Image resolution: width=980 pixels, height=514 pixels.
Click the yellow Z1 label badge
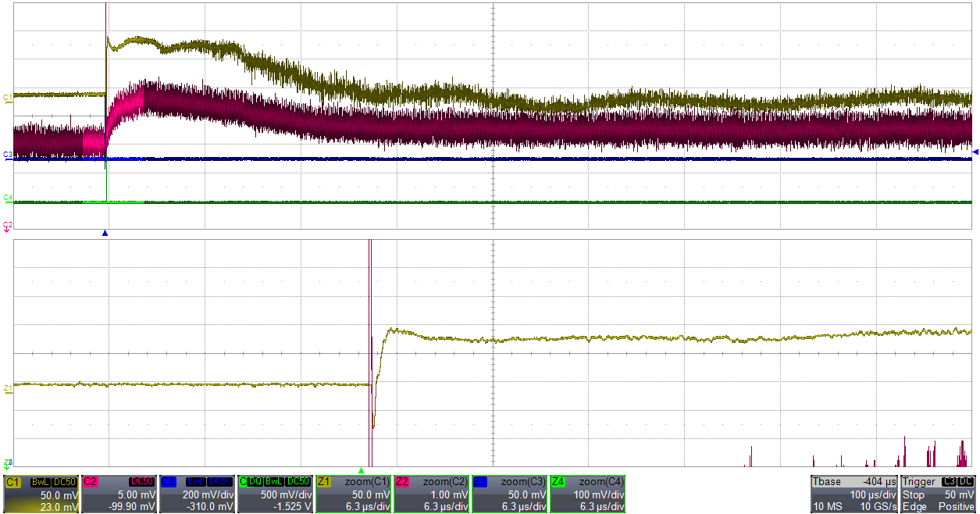pos(325,482)
